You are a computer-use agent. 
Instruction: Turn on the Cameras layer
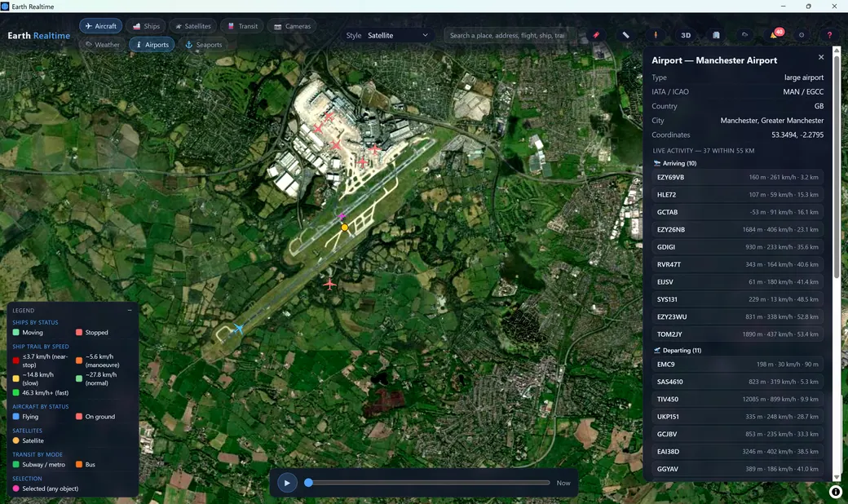(x=292, y=26)
